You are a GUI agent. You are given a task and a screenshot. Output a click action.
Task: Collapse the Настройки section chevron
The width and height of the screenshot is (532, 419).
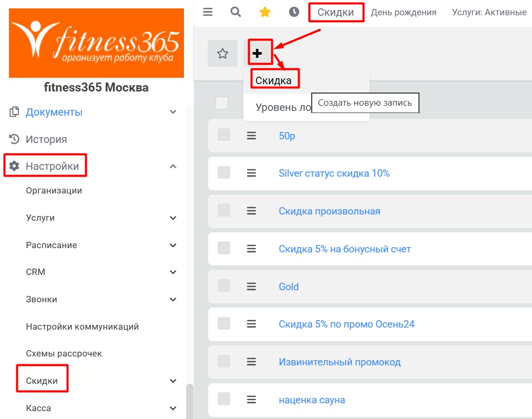173,166
